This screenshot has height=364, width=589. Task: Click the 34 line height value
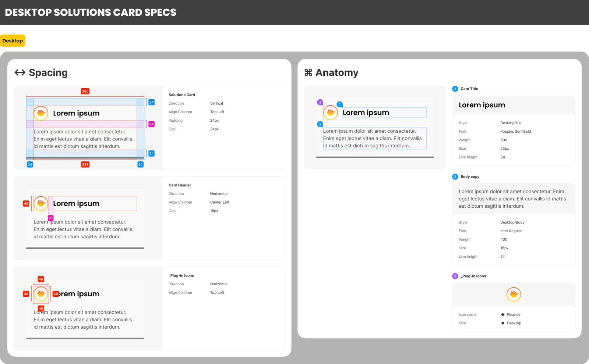click(502, 157)
